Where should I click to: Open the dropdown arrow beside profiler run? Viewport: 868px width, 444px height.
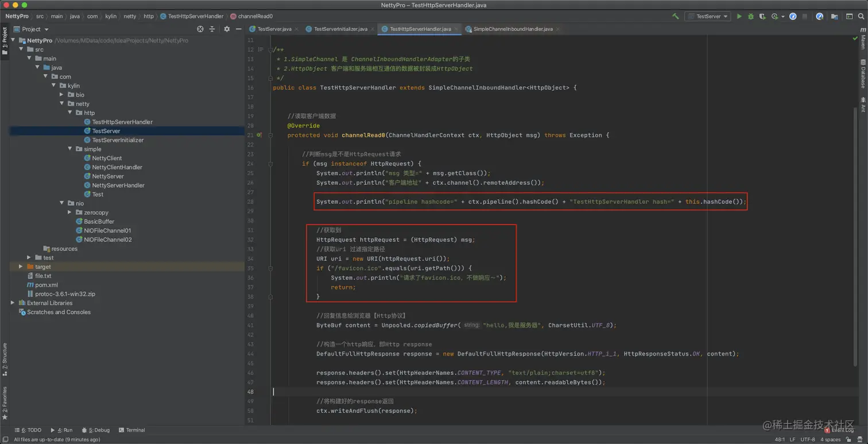(x=783, y=17)
